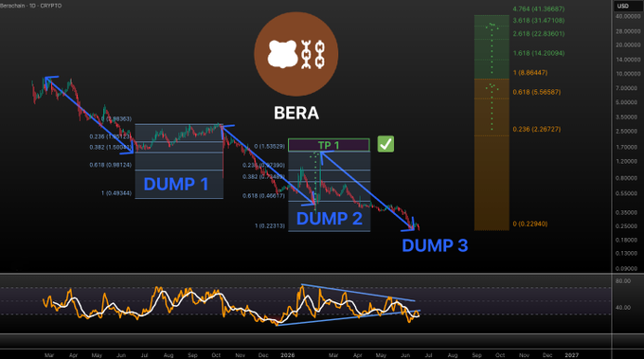Image resolution: width=644 pixels, height=359 pixels.
Task: Click Fib level 2.618 (22.83601)
Action: click(539, 34)
